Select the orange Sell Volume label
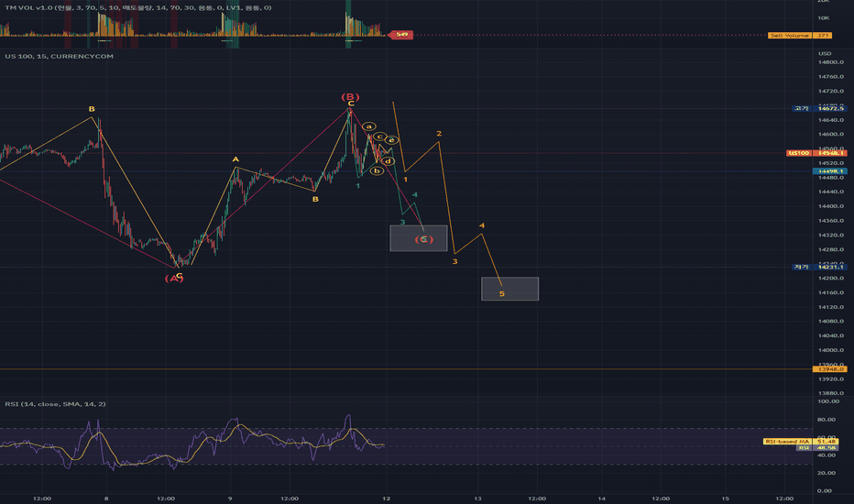The image size is (854, 504). 790,36
